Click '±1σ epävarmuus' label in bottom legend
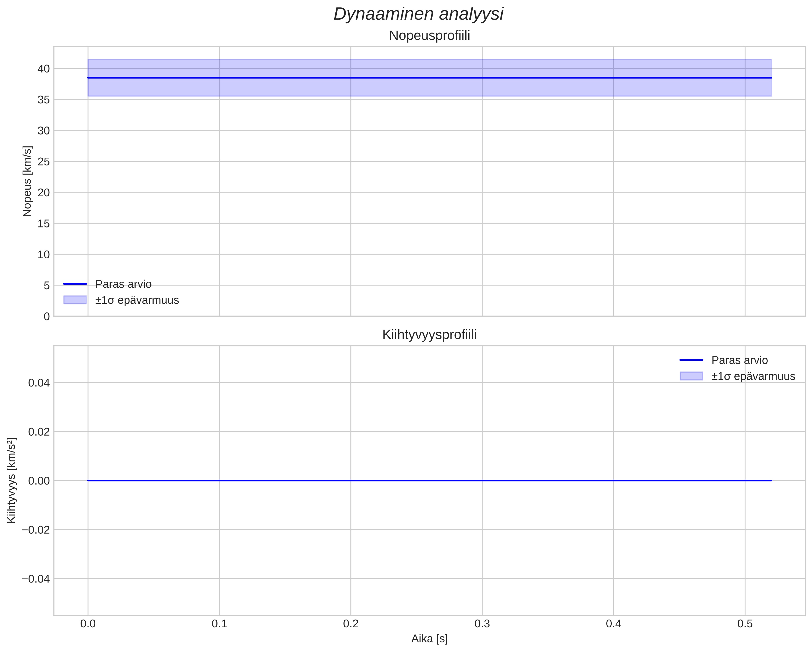 pyautogui.click(x=753, y=376)
